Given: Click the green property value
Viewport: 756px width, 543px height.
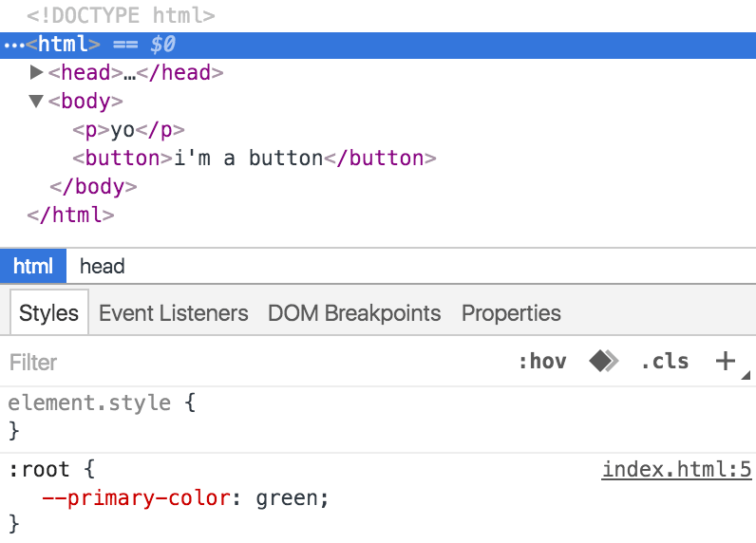Looking at the screenshot, I should 288,497.
